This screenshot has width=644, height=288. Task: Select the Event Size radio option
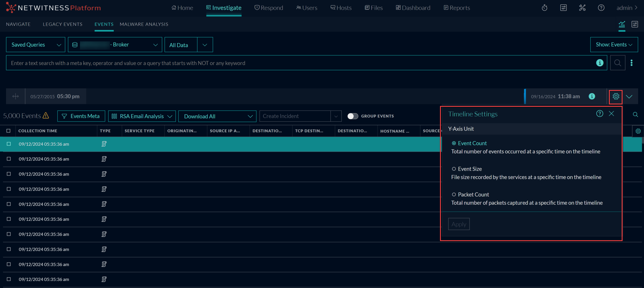click(x=454, y=169)
